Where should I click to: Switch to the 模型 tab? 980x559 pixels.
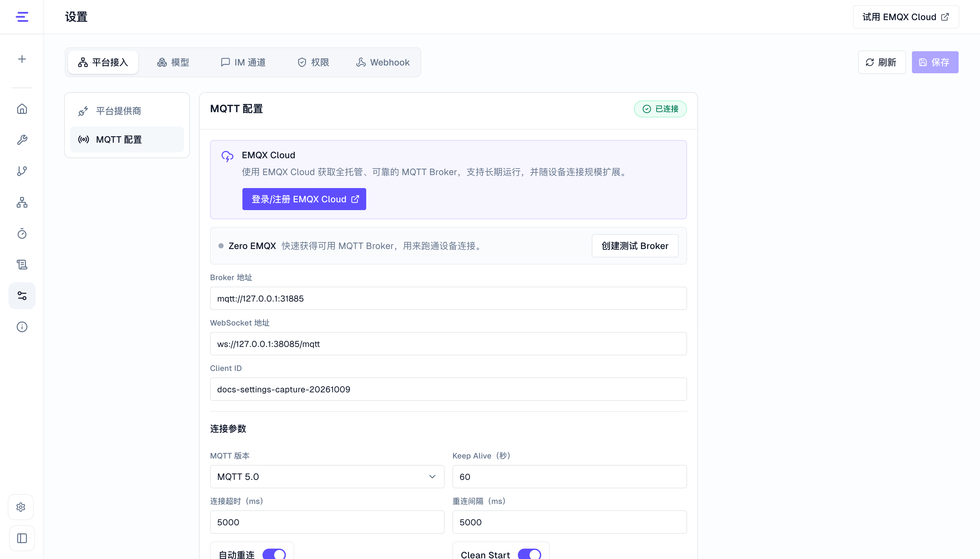pyautogui.click(x=173, y=62)
